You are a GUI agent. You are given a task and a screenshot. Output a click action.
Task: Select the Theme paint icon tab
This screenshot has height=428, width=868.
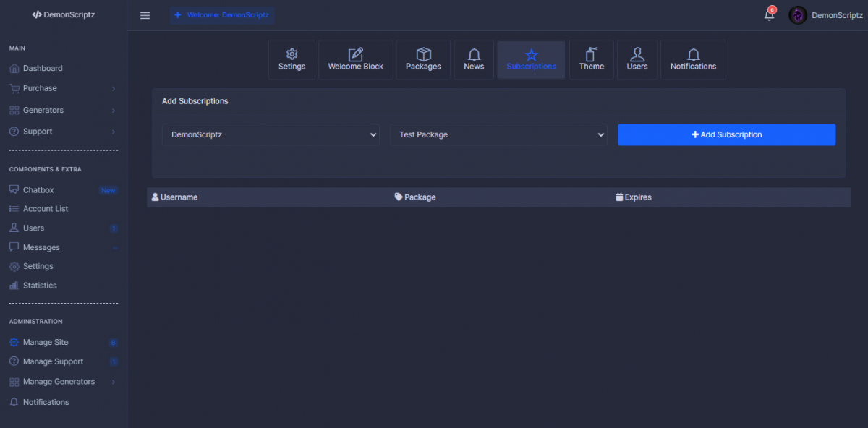click(591, 59)
